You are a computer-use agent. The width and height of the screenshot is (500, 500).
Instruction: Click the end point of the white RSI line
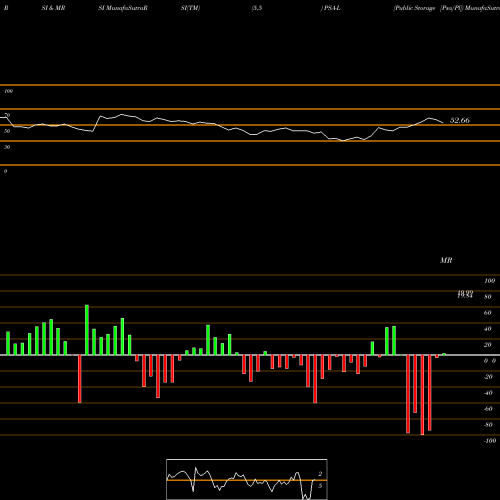[443, 123]
